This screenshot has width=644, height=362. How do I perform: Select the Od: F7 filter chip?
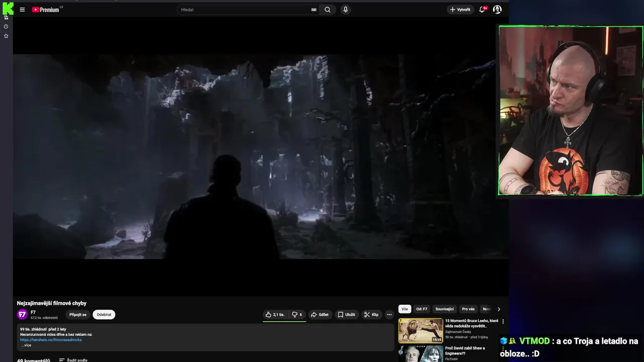pos(422,309)
